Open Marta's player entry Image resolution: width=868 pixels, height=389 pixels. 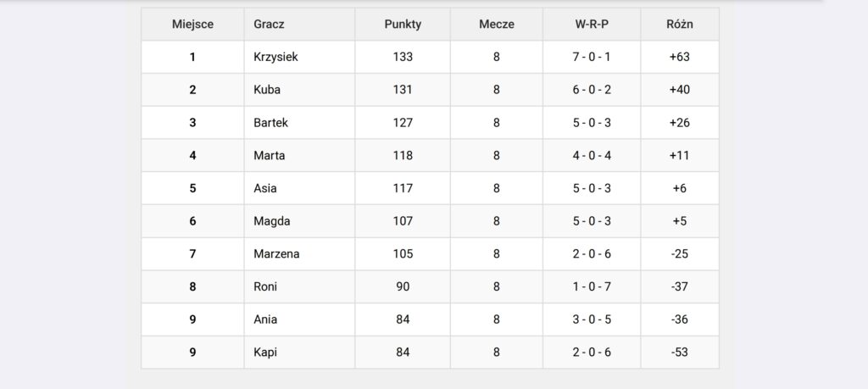pos(269,155)
